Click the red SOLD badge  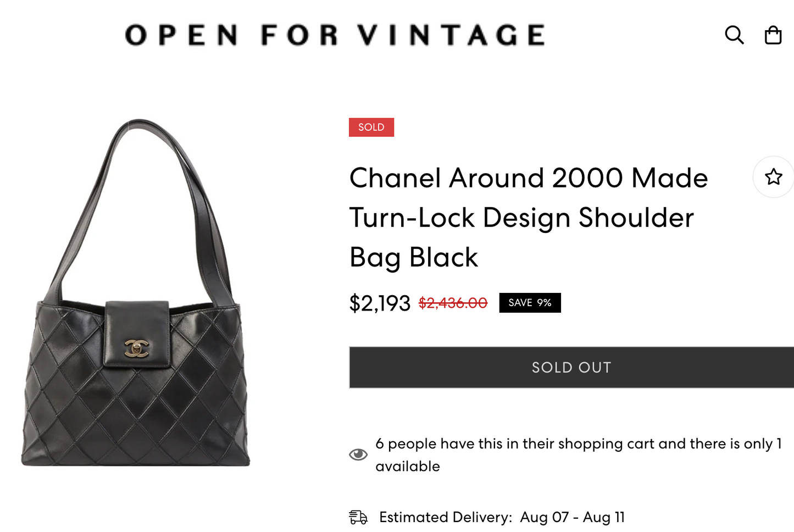click(371, 128)
